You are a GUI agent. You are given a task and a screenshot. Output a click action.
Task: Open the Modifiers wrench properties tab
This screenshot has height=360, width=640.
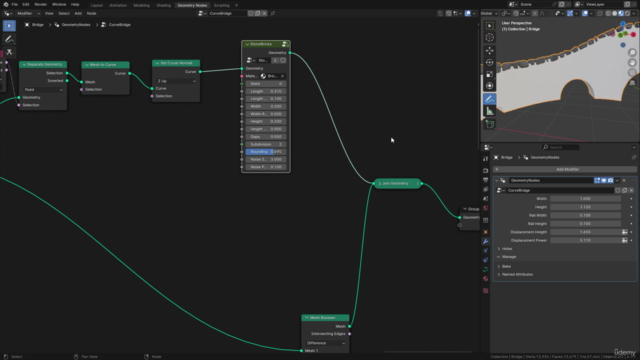[485, 242]
